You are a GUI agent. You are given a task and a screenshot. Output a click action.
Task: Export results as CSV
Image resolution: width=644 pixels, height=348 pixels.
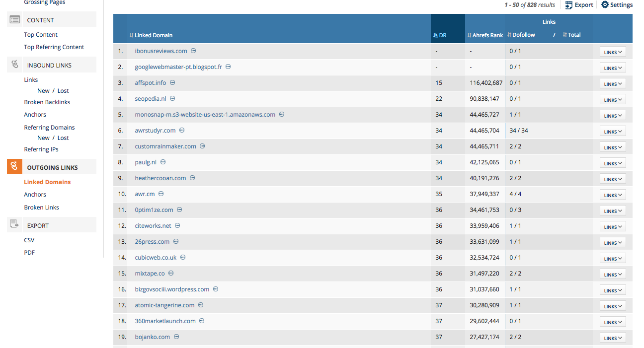29,239
